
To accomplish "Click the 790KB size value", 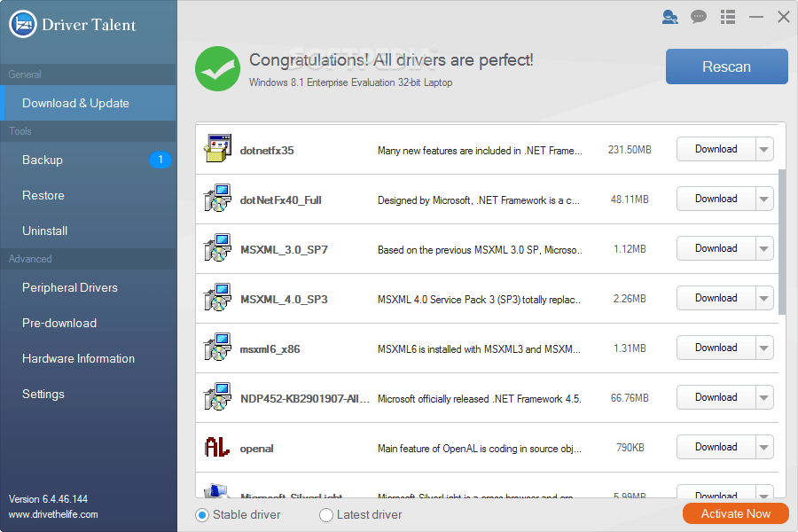I will point(630,448).
